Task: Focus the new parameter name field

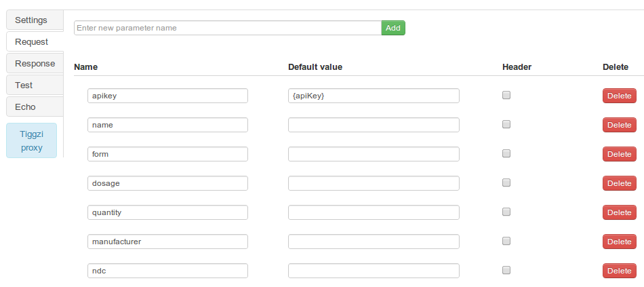Action: click(227, 28)
